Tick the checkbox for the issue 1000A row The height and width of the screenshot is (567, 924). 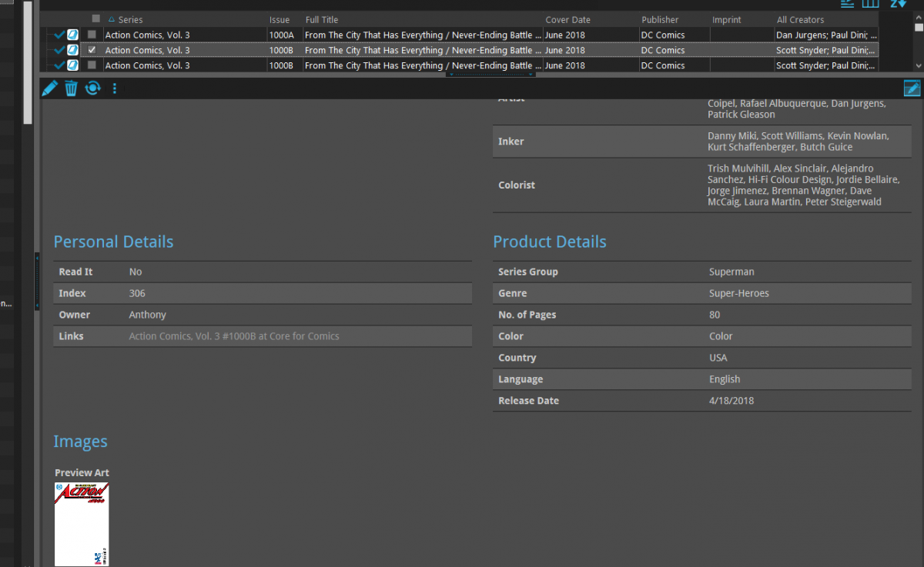92,35
